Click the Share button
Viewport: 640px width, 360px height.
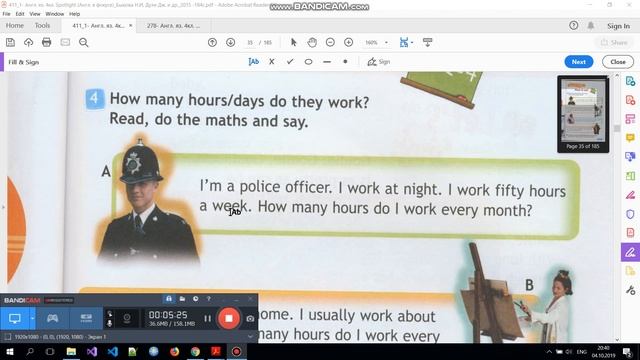614,42
